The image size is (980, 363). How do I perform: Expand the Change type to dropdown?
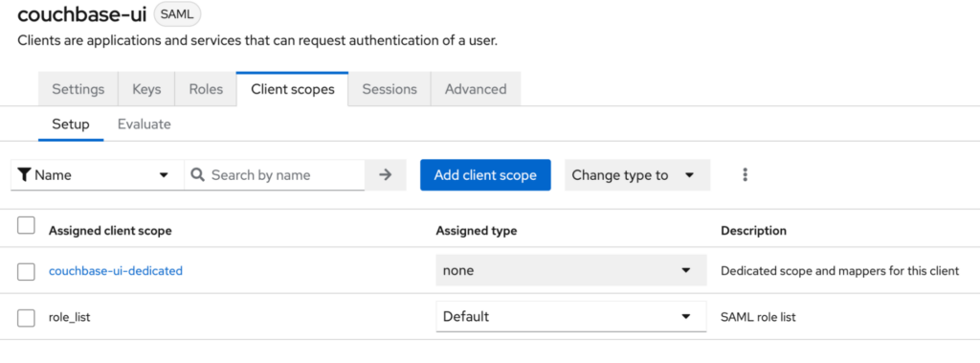(x=637, y=175)
